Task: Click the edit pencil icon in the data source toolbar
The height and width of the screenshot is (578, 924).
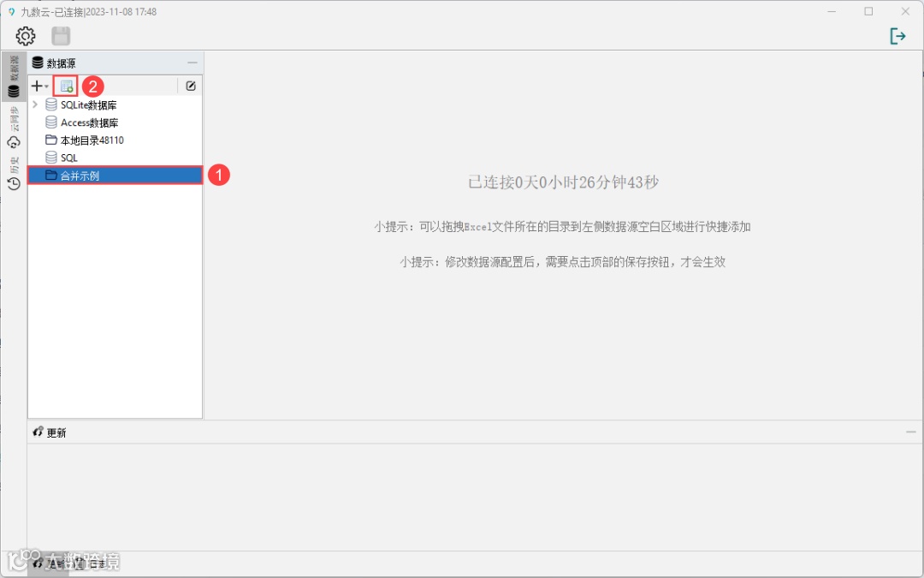Action: coord(191,86)
